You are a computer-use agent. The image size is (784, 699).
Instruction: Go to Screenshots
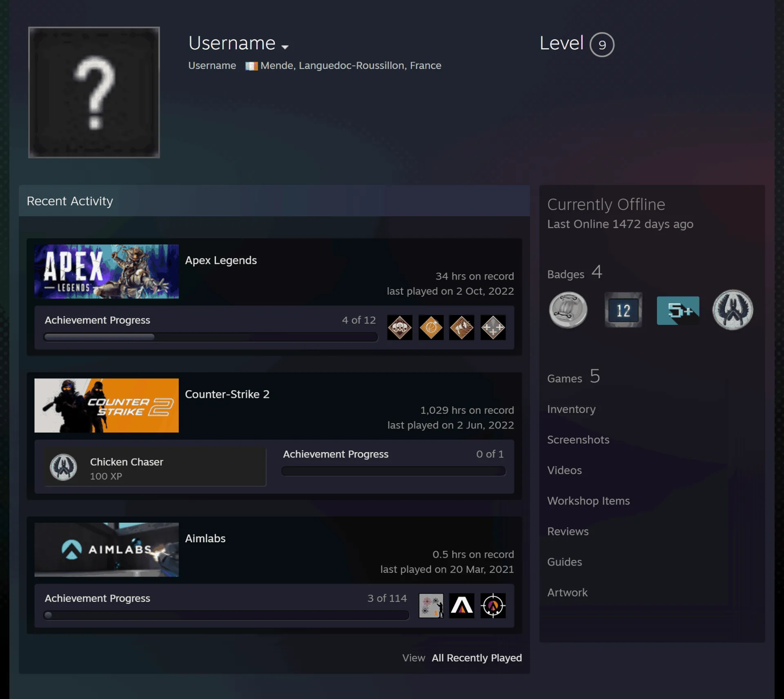pyautogui.click(x=578, y=439)
